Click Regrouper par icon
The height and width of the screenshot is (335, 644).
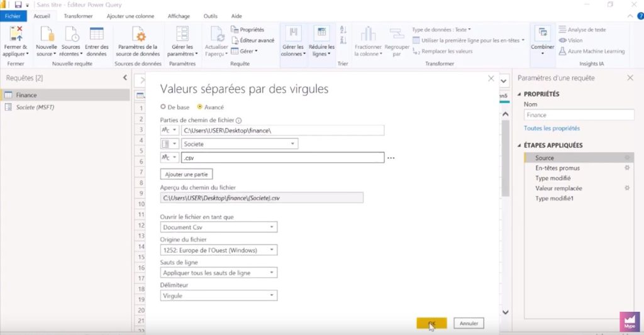[397, 34]
